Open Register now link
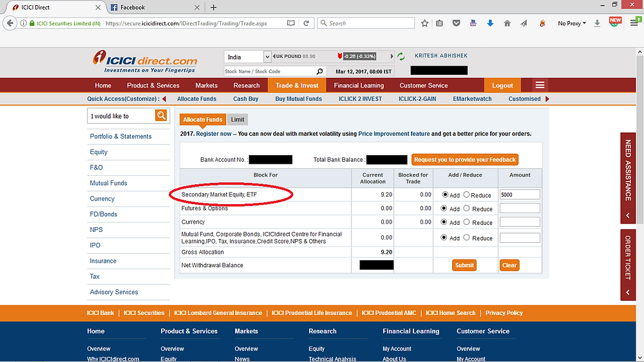 tap(214, 133)
